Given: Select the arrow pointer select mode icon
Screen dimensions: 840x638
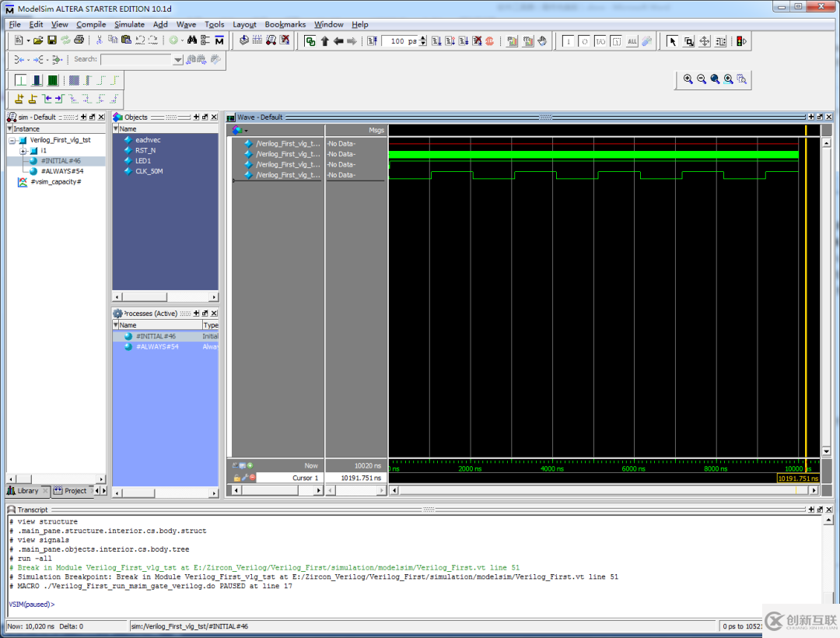Looking at the screenshot, I should coord(673,41).
